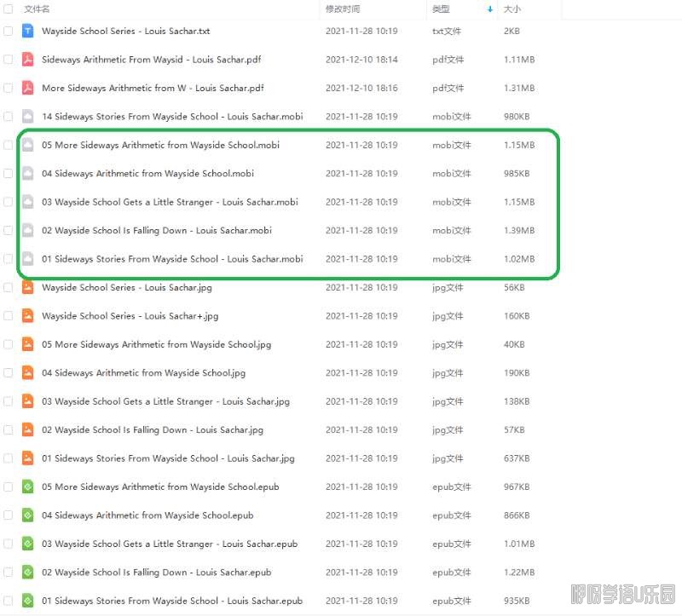Click file icon of 03 Wayside School Gets a Little Stranger mobi
682x616 pixels.
tap(28, 202)
